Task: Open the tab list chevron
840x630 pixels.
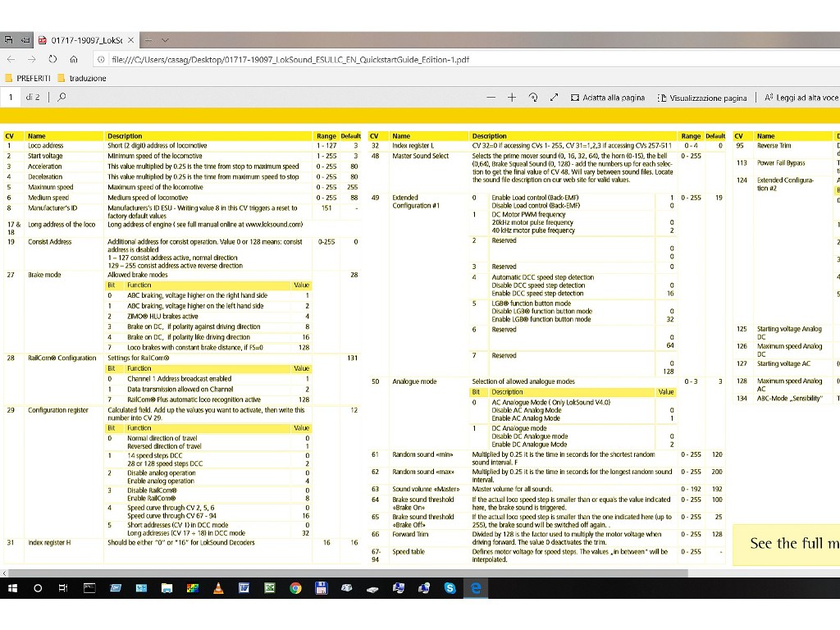Action: point(165,39)
